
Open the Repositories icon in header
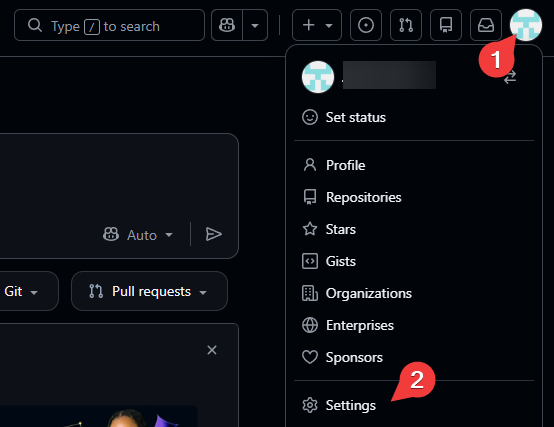click(x=446, y=25)
